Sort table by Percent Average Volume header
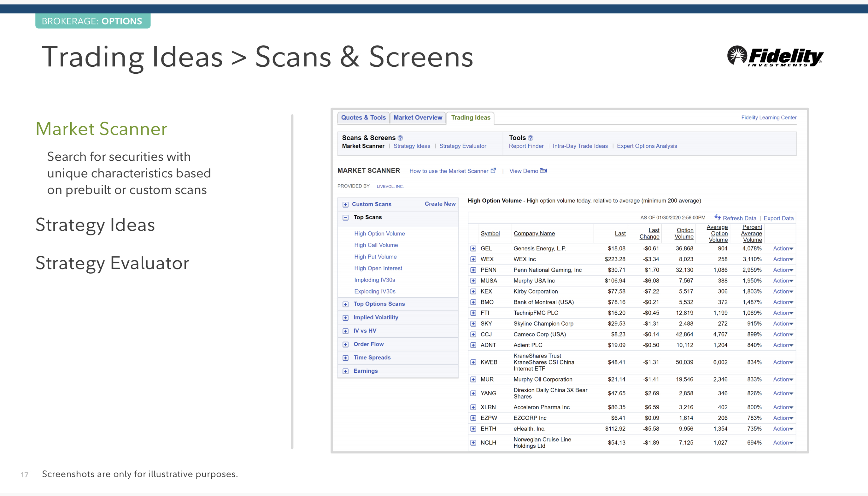Image resolution: width=868 pixels, height=496 pixels. (751, 233)
